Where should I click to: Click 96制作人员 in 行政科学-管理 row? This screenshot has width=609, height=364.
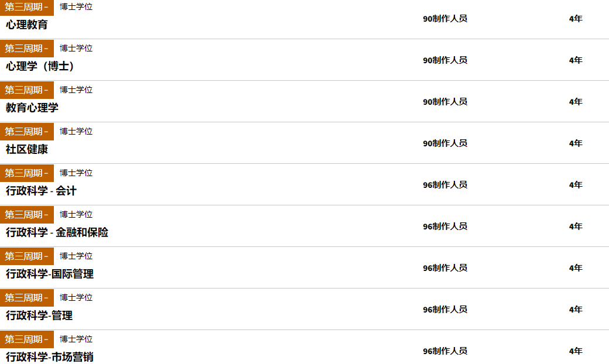point(445,310)
